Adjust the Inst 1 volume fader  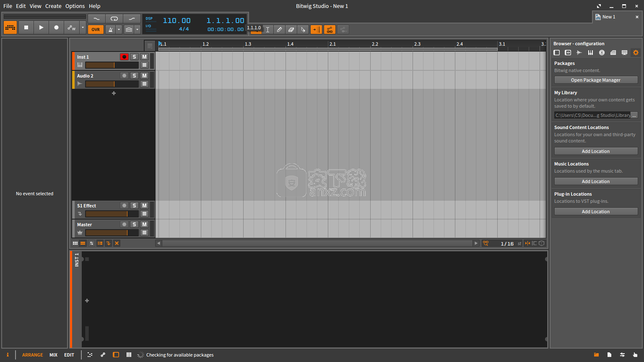pos(112,65)
